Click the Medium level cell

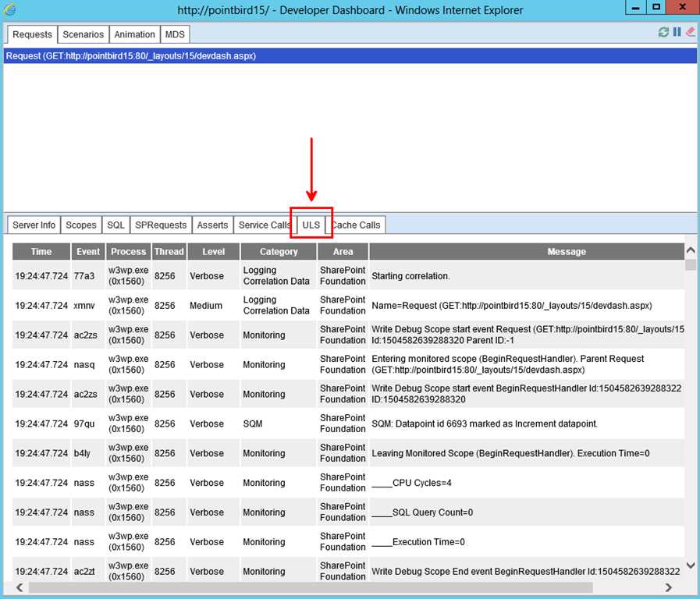206,306
